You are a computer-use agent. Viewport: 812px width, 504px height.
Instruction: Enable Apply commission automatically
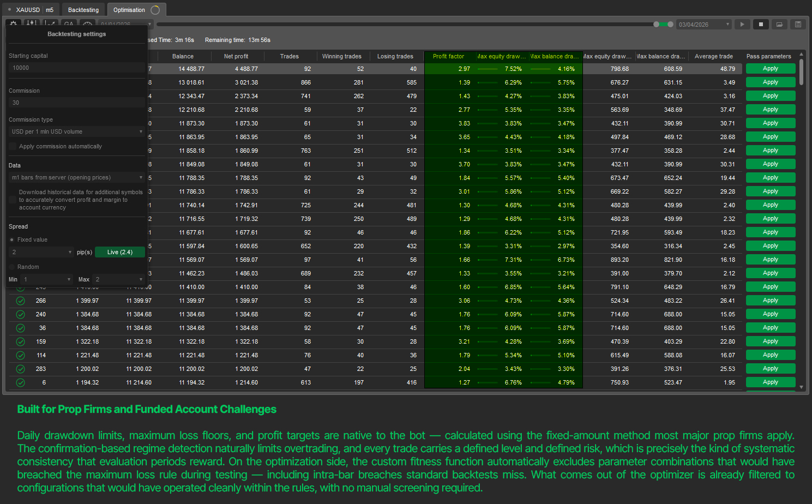click(12, 146)
